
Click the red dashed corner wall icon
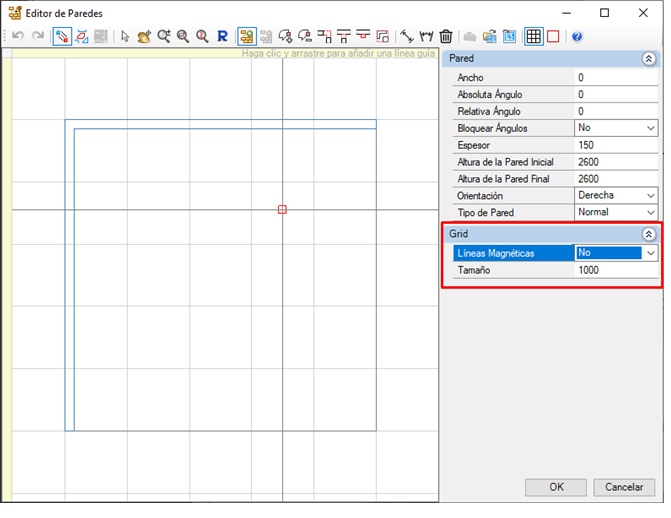(325, 36)
